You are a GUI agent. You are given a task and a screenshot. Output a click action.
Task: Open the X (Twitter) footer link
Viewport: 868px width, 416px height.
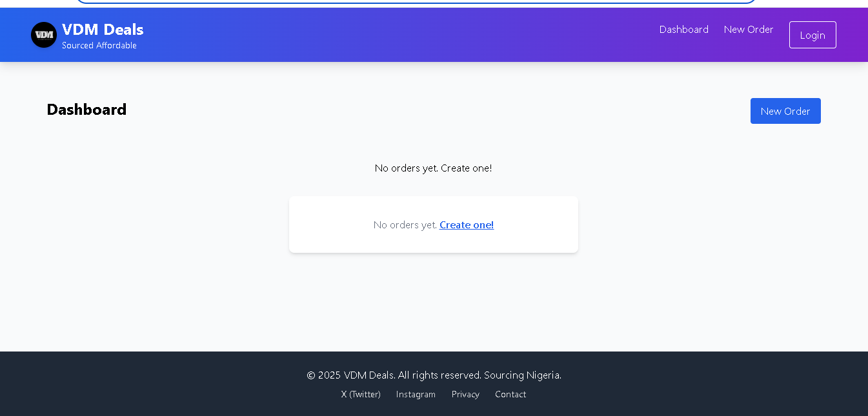(x=360, y=394)
